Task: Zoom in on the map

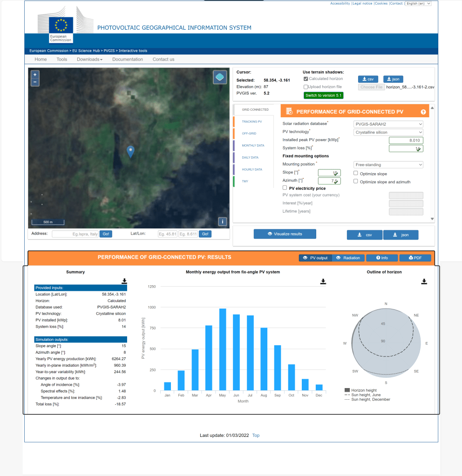Action: (35, 74)
